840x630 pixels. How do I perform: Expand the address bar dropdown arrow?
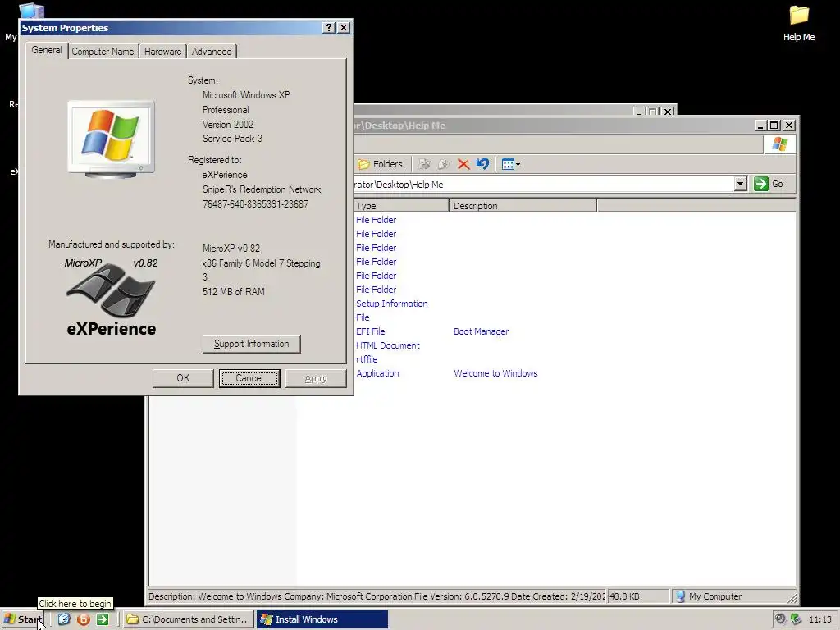[741, 185]
